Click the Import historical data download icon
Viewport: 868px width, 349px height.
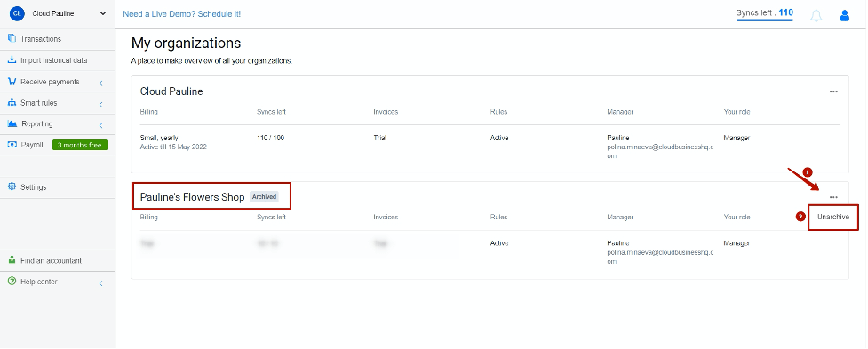12,60
